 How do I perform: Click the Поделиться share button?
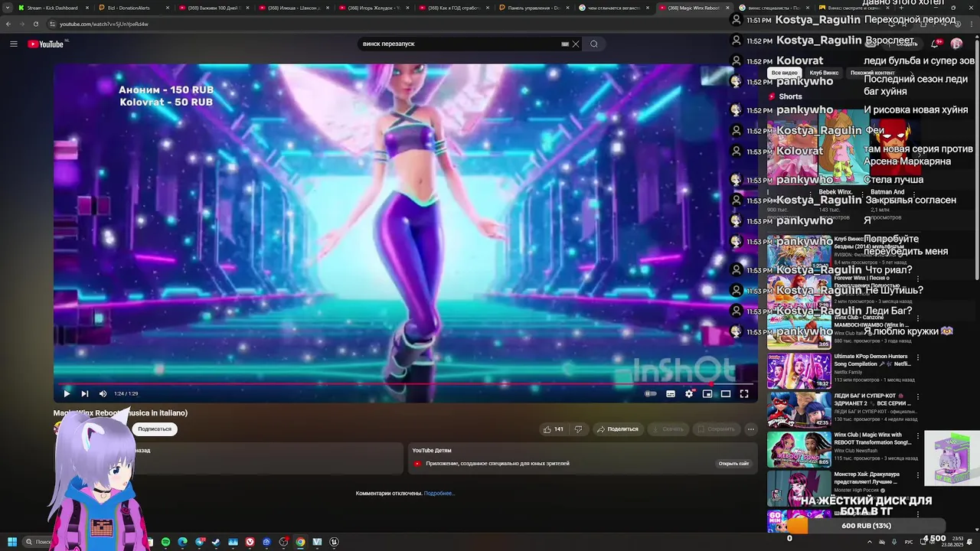coord(617,429)
